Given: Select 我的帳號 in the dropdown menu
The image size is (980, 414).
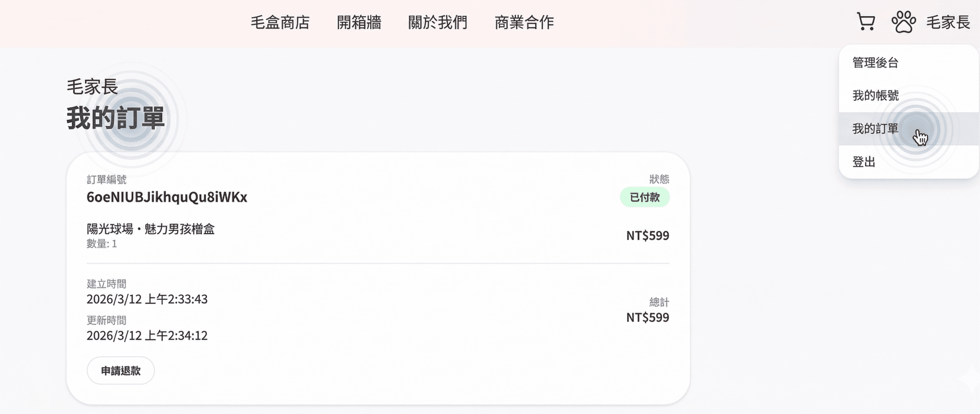Looking at the screenshot, I should 876,96.
